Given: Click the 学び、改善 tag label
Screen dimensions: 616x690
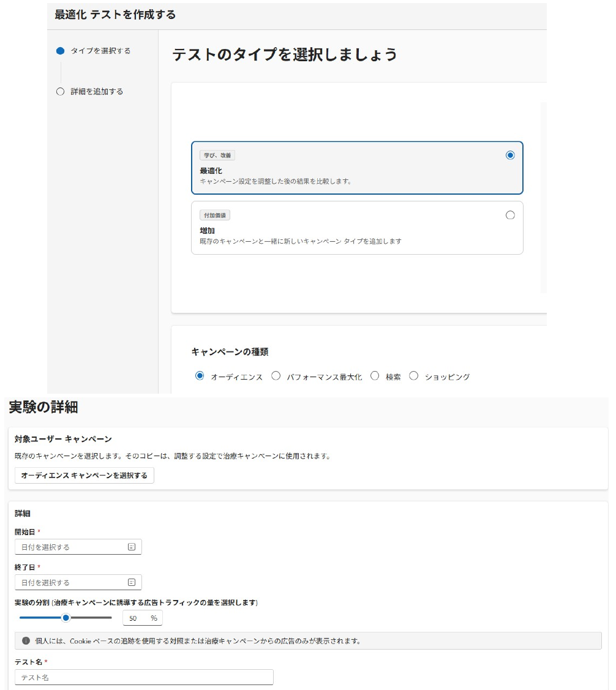Looking at the screenshot, I should pos(217,156).
